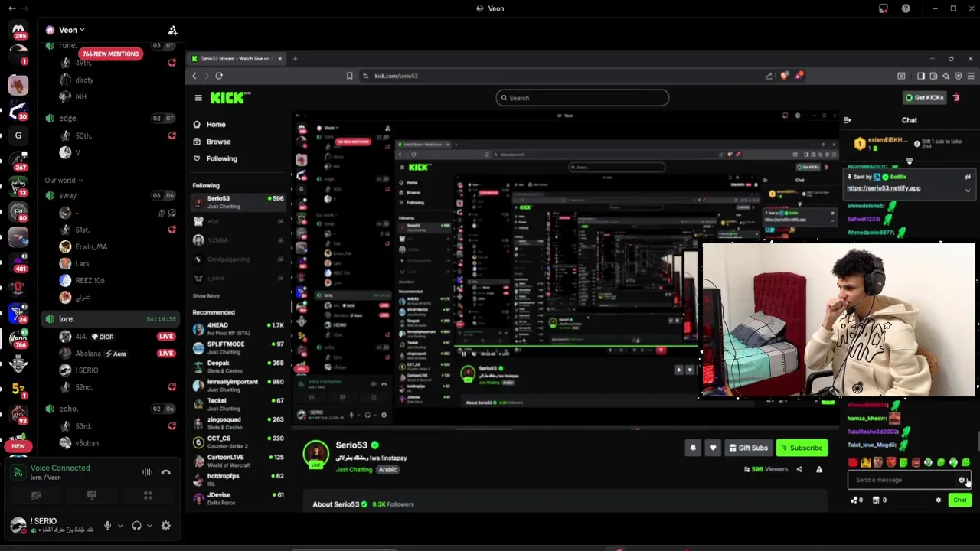Click the Send a message field
Viewport: 980px width, 551px height.
pos(903,480)
